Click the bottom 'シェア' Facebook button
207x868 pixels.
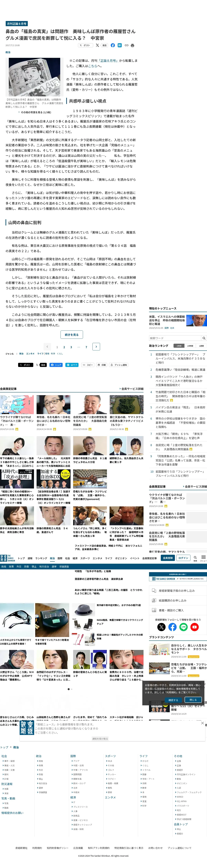[x=56, y=365]
